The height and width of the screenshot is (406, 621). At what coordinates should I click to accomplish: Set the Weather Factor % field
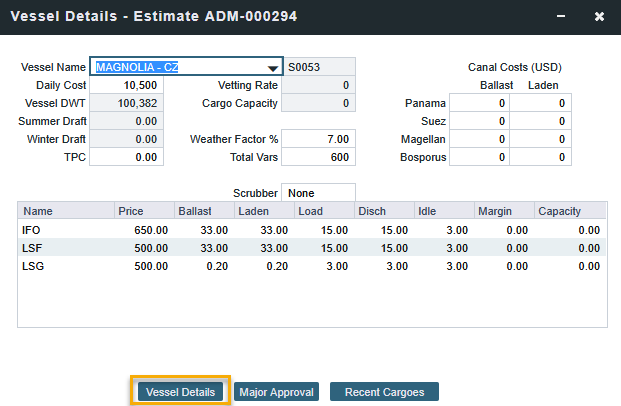[x=318, y=139]
